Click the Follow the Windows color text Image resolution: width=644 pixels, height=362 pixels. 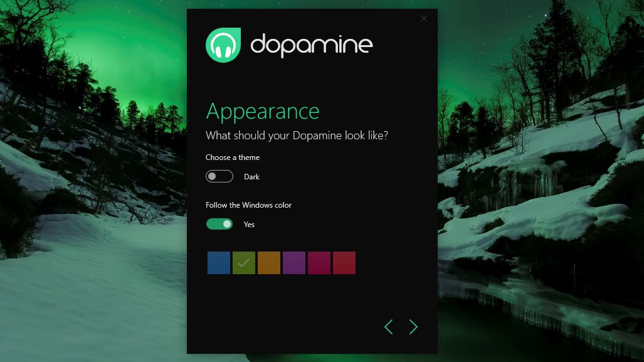(248, 205)
